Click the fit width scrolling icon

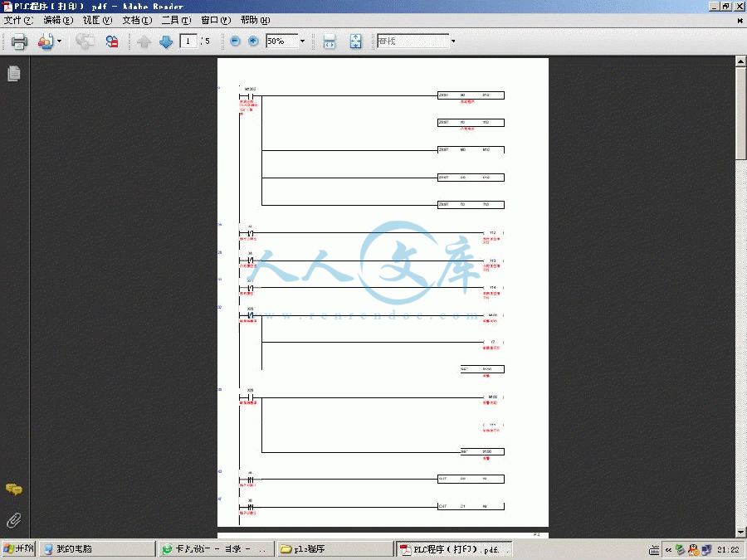330,41
